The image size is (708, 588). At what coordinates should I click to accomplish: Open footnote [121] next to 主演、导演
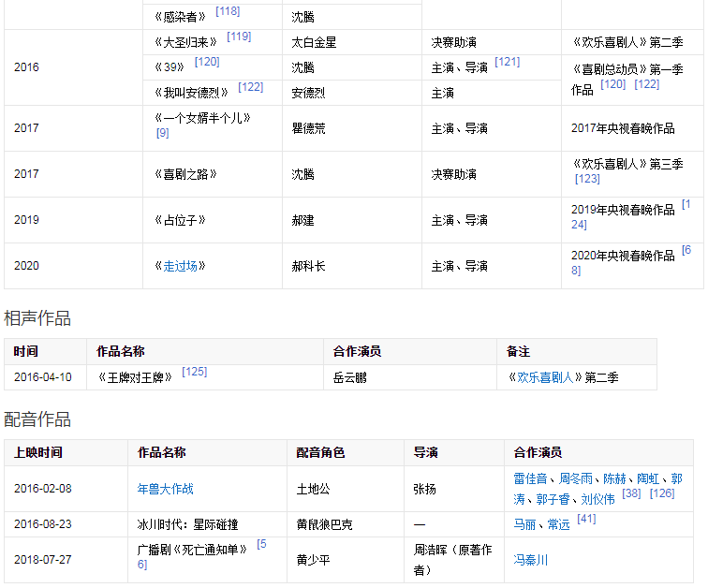[x=507, y=62]
